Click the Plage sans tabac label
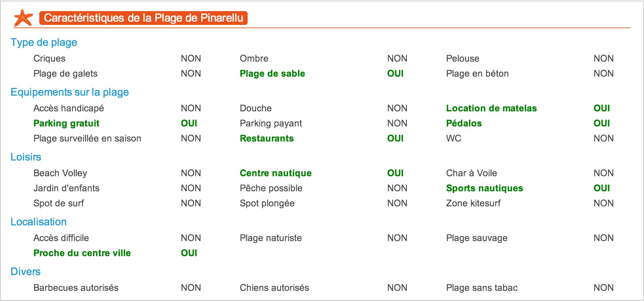The height and width of the screenshot is (302, 644). click(482, 288)
